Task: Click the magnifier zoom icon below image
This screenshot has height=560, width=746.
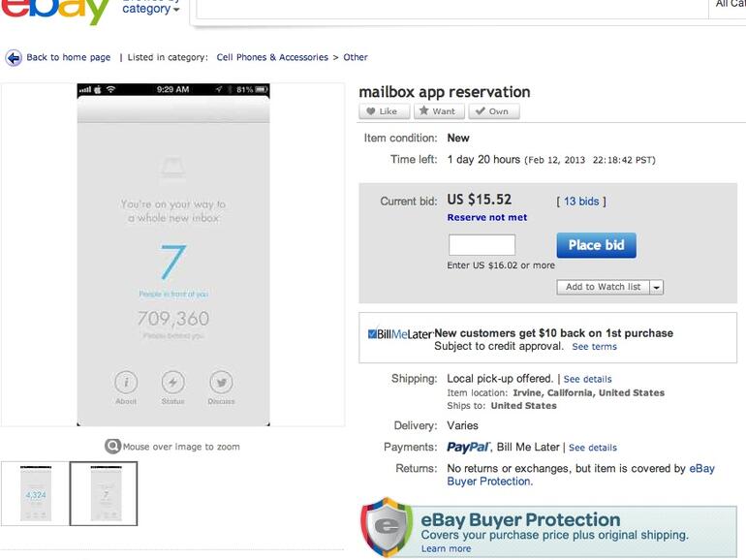Action: coord(113,447)
